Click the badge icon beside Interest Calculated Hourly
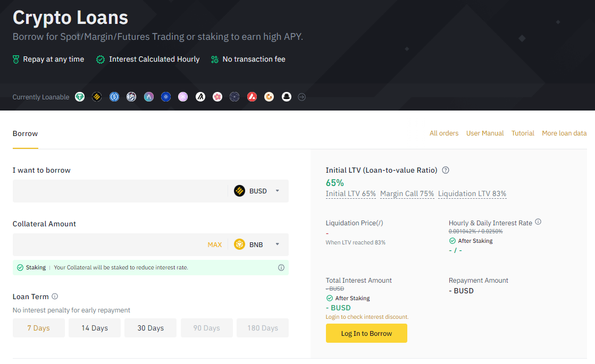The width and height of the screenshot is (595, 364). click(x=100, y=60)
